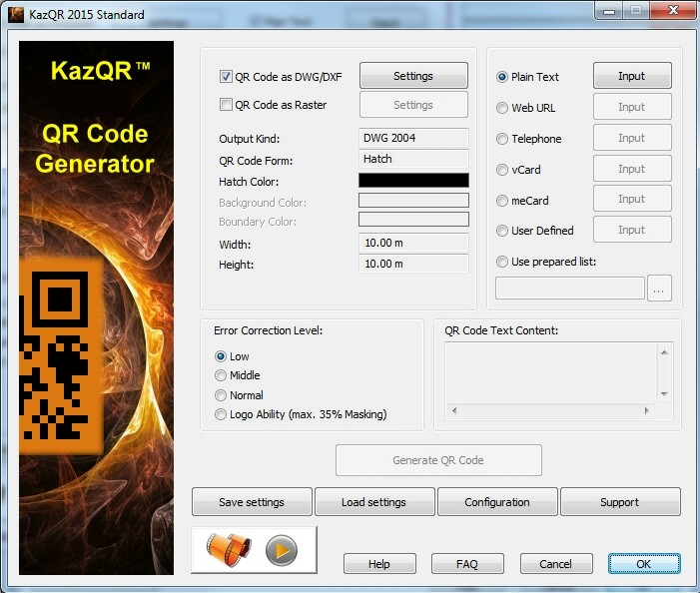Choose Logo Ability error correction option
Image resolution: width=700 pixels, height=593 pixels.
pyautogui.click(x=220, y=414)
